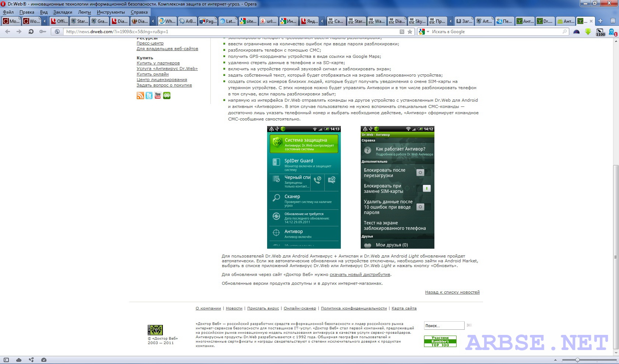Open the search engine dropdown beside Google icon

[428, 32]
